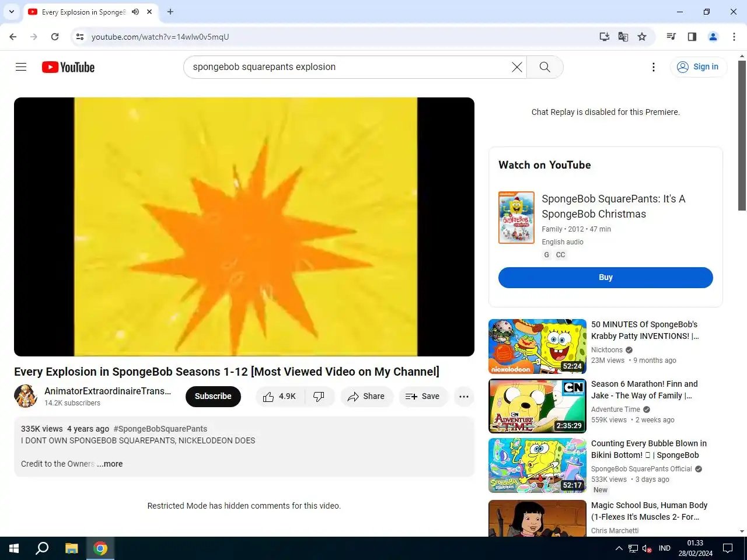Open network icon in system tray
This screenshot has width=747, height=560.
coord(633,548)
